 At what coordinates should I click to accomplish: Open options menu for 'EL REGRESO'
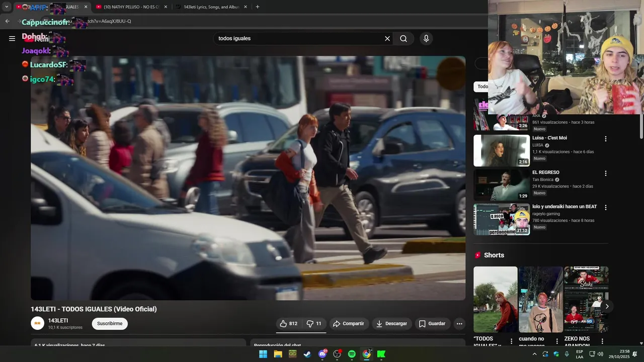tap(606, 173)
